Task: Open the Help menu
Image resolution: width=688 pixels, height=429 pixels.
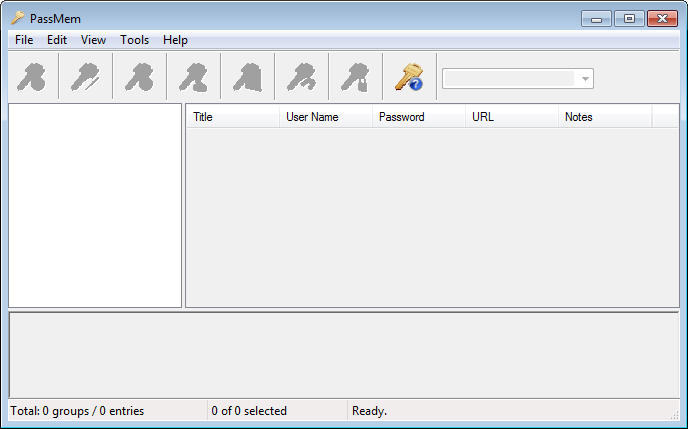Action: pos(175,40)
